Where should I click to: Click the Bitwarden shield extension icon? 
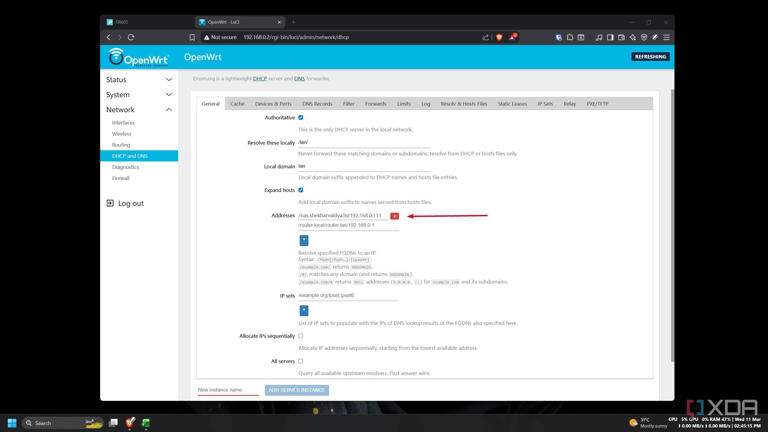pos(558,37)
